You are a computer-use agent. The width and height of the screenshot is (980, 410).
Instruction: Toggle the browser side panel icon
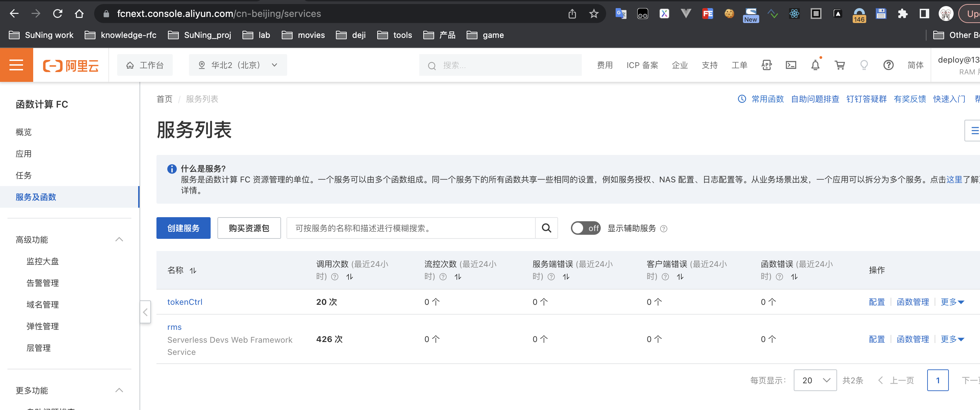(924, 14)
